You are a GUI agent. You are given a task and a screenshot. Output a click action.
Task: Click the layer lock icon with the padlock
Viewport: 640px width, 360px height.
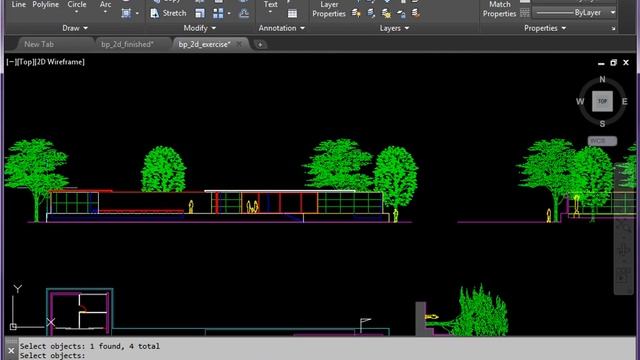[x=401, y=13]
